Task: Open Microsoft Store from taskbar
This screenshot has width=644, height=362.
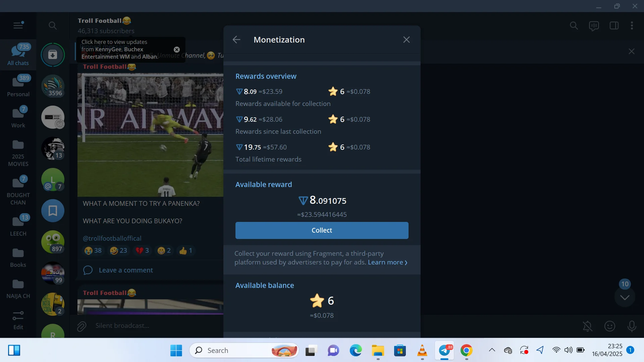Action: (400, 351)
